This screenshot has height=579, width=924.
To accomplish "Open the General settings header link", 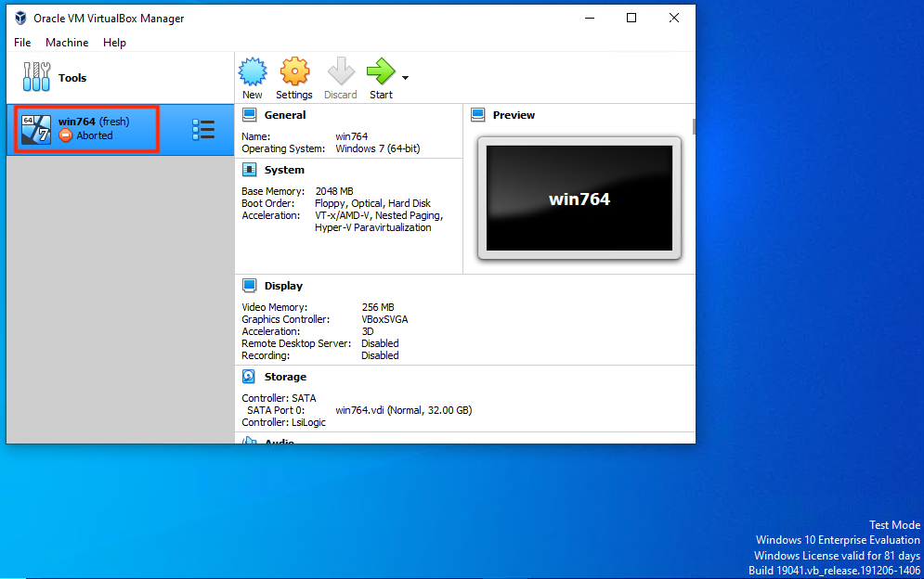I will click(x=285, y=115).
